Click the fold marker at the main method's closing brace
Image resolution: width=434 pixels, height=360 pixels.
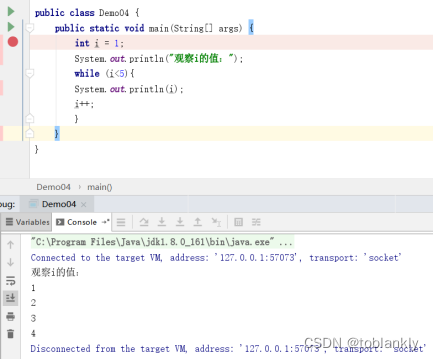click(30, 133)
